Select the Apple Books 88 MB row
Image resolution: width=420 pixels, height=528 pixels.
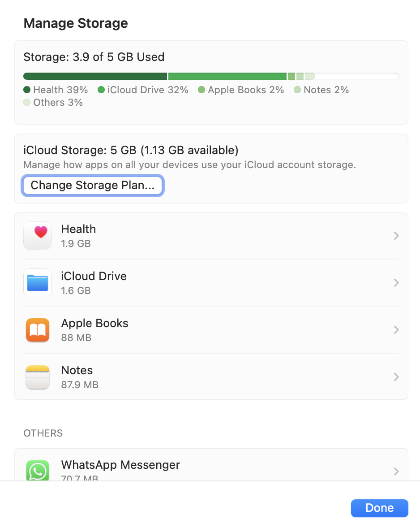tap(211, 330)
